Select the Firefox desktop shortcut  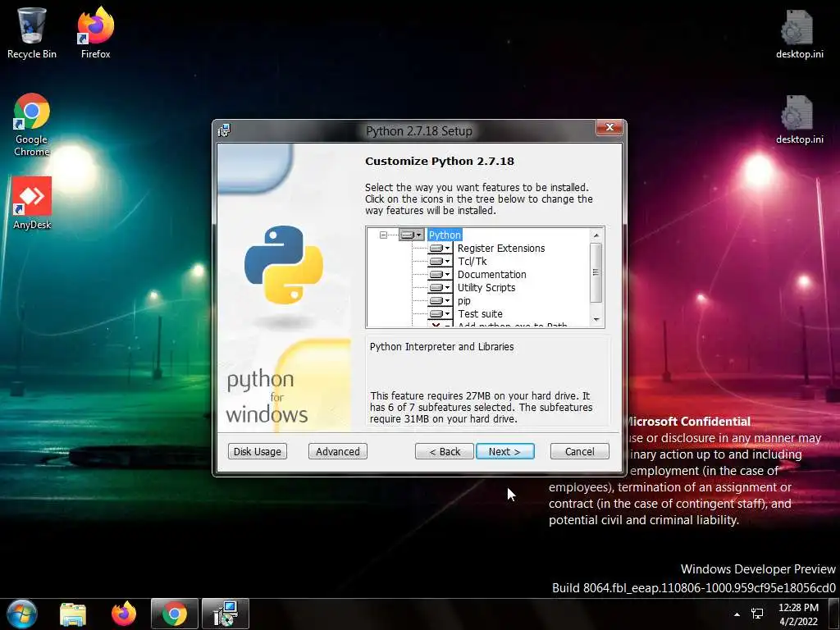coord(95,33)
